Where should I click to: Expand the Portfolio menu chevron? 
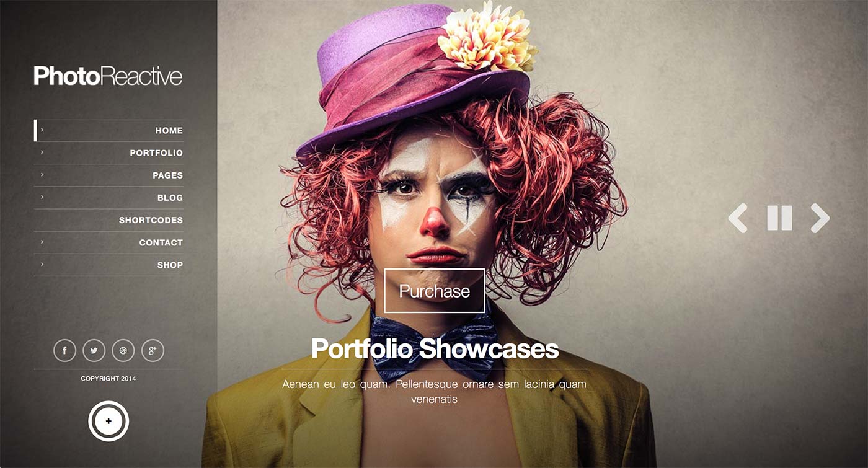42,152
